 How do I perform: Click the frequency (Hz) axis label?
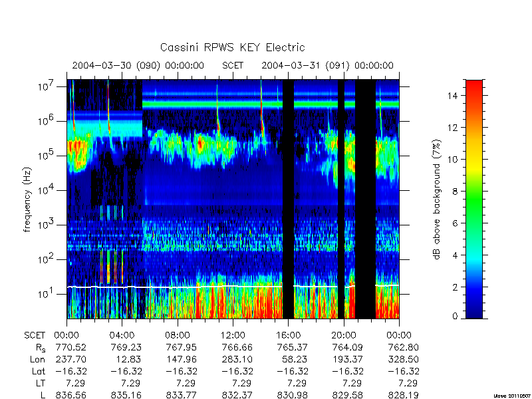point(27,199)
